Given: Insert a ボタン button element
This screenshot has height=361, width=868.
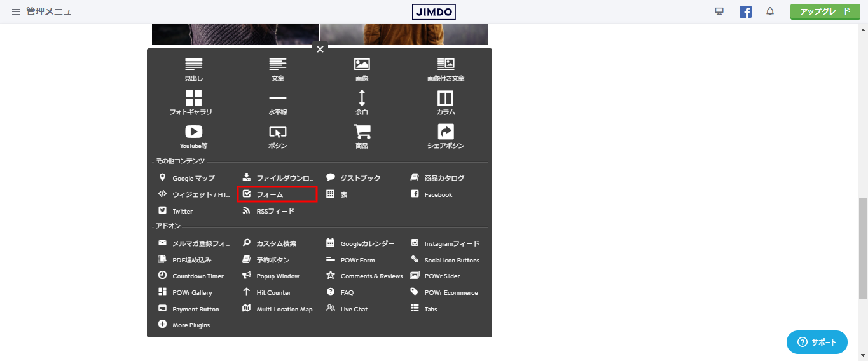Looking at the screenshot, I should tap(277, 137).
